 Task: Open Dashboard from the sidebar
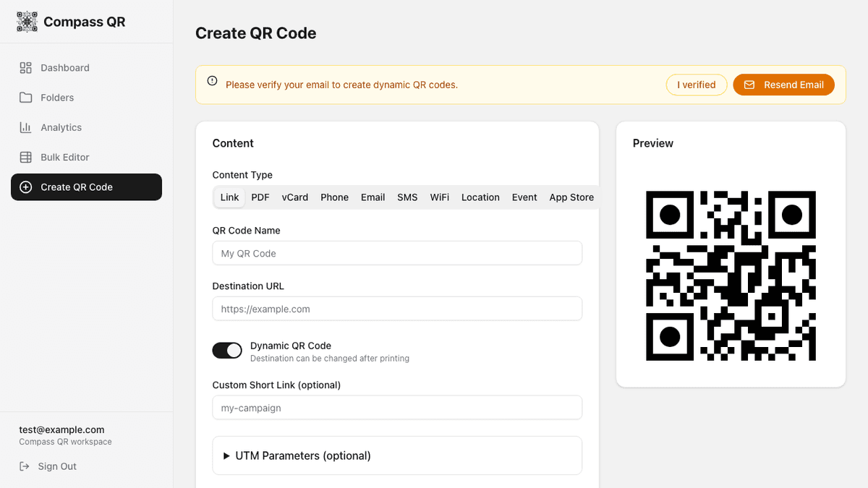pos(86,68)
